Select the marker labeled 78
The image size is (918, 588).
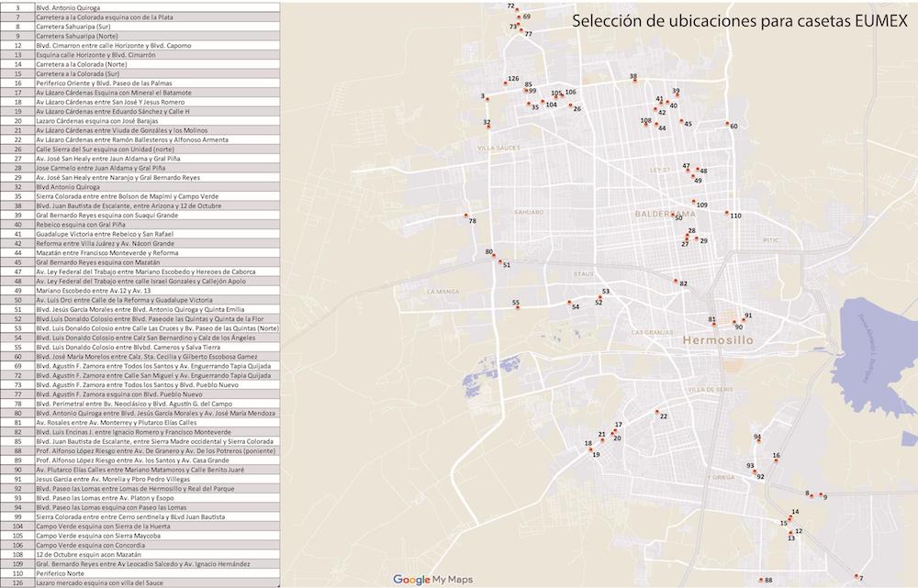[x=467, y=216]
